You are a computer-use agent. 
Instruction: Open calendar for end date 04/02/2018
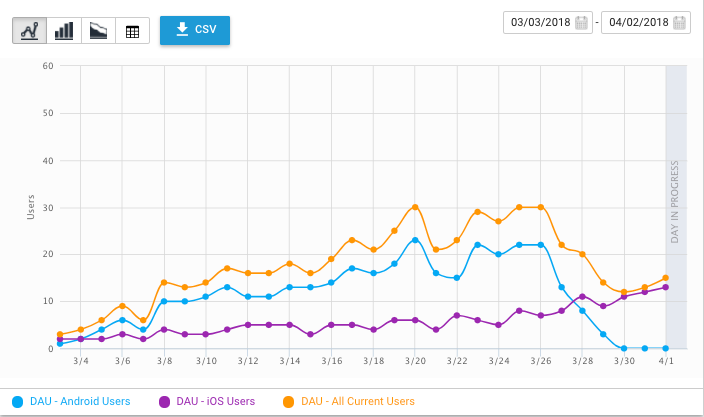(x=681, y=23)
